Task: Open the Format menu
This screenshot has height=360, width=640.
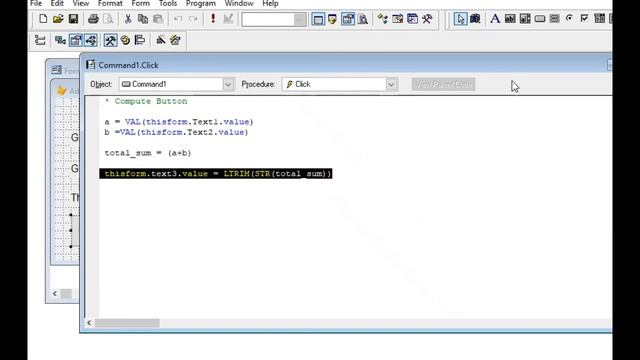Action: (x=110, y=4)
